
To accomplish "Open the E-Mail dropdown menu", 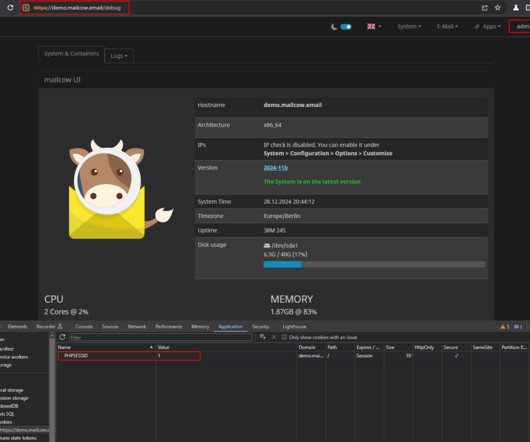I will (447, 26).
